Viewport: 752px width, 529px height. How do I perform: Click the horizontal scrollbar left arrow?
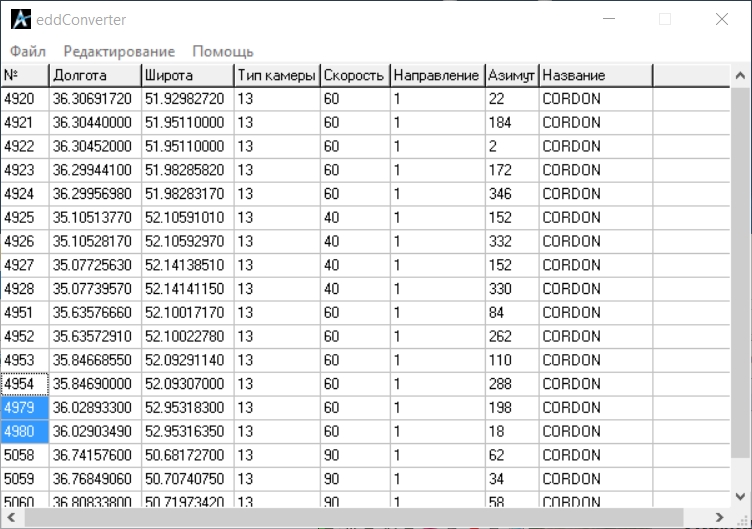click(11, 517)
